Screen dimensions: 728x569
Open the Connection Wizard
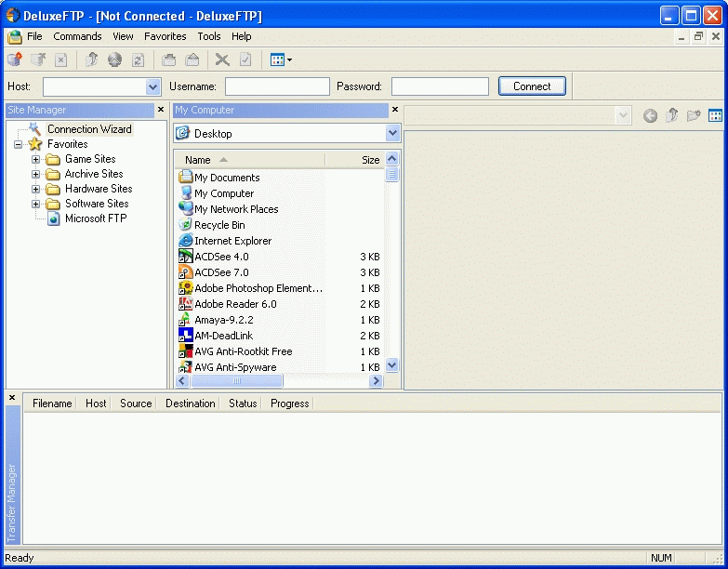tap(88, 129)
